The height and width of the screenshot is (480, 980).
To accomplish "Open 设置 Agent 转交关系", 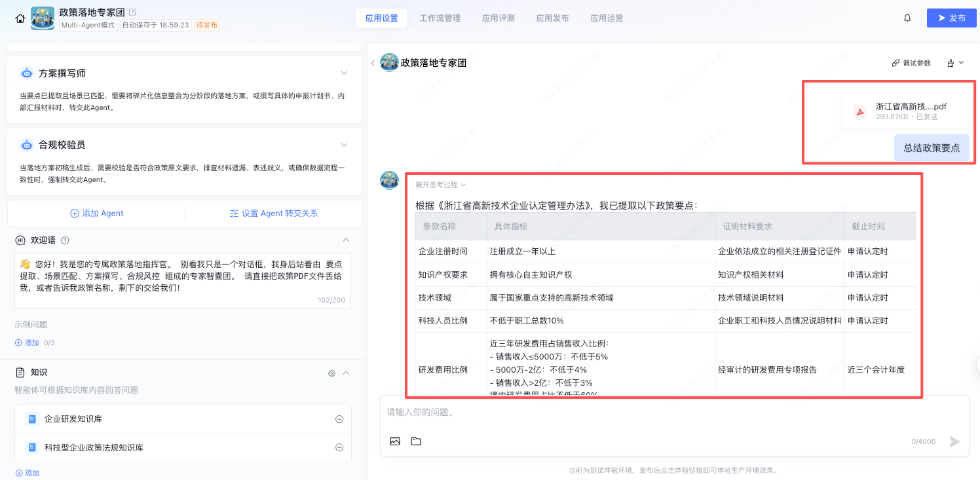I will click(273, 213).
